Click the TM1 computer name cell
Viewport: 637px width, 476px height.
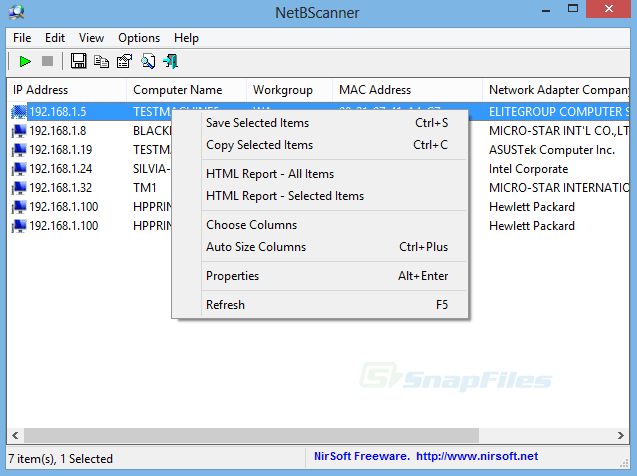(x=145, y=188)
